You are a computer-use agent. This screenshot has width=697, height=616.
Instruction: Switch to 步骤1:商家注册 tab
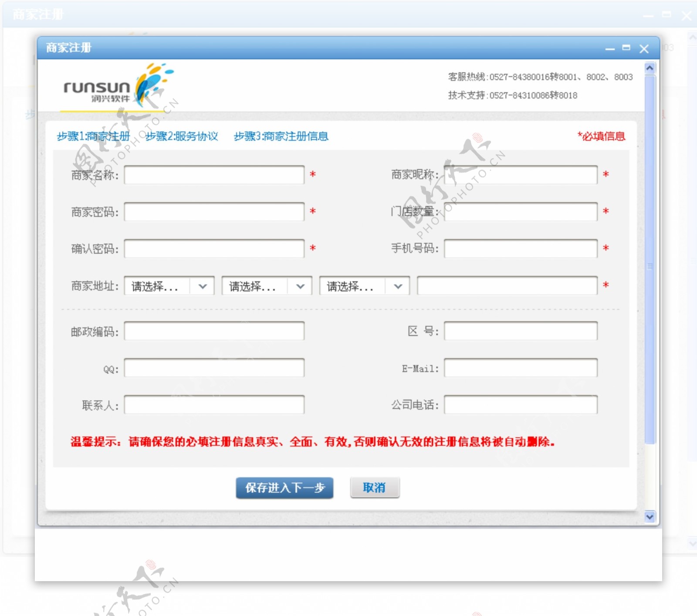pos(93,136)
